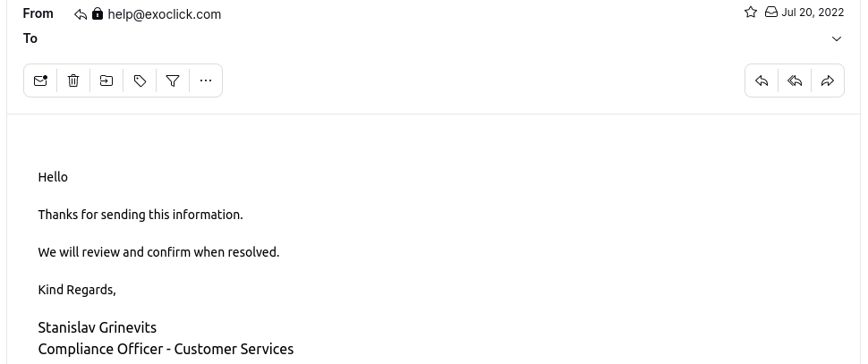868x364 pixels.
Task: Forward this email message
Action: (828, 80)
